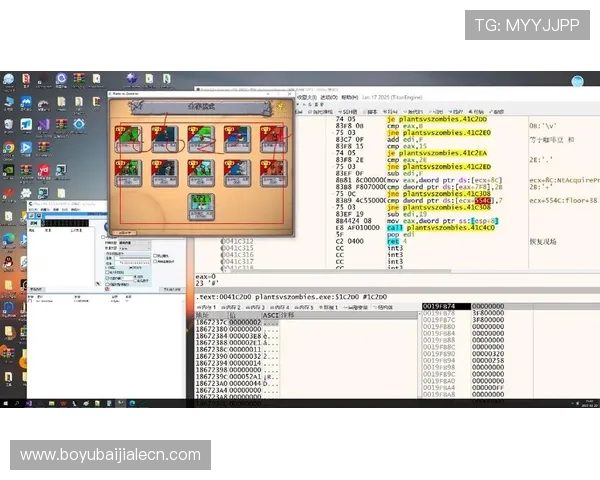Open the top-left mini-game thumbnail
Viewport: 600px width, 480px height.
tap(128, 138)
